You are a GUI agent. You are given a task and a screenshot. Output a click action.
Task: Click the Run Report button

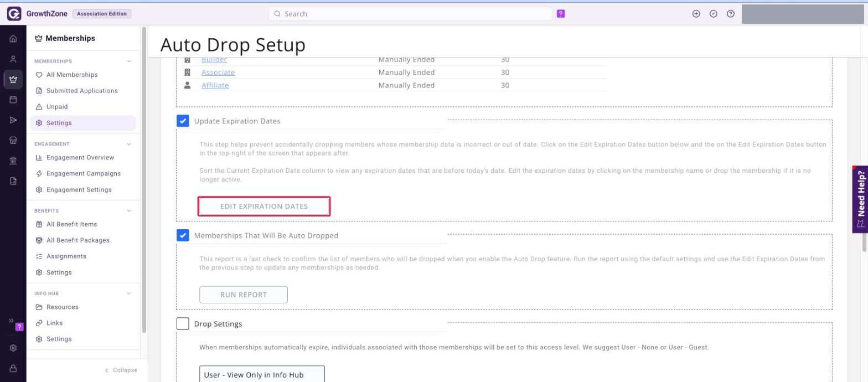pos(244,295)
